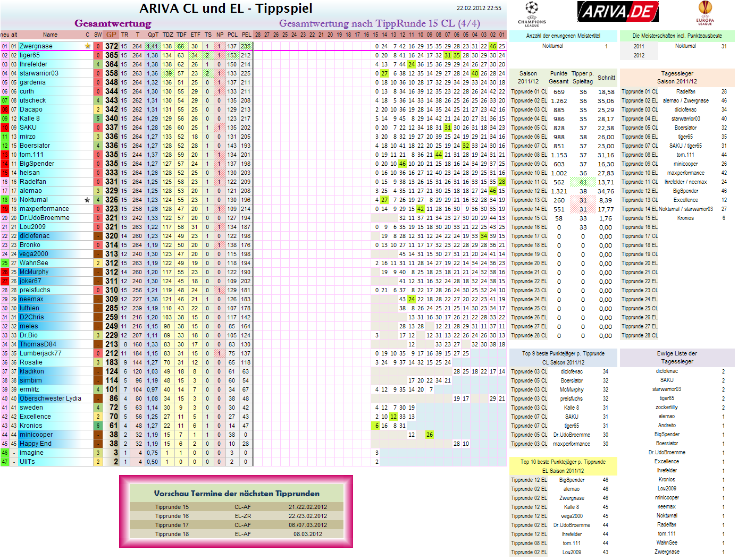
Task: Click the 'Schnitt' column header
Action: coord(606,78)
